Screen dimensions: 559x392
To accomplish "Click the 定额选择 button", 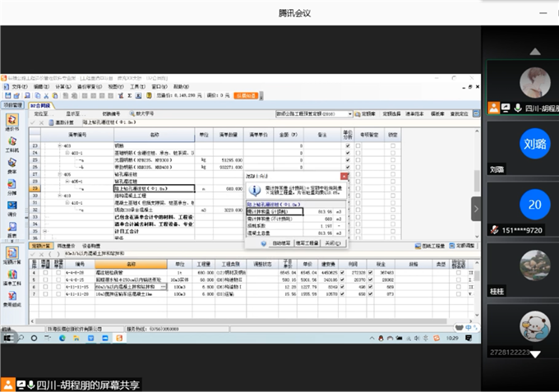I will 391,114.
